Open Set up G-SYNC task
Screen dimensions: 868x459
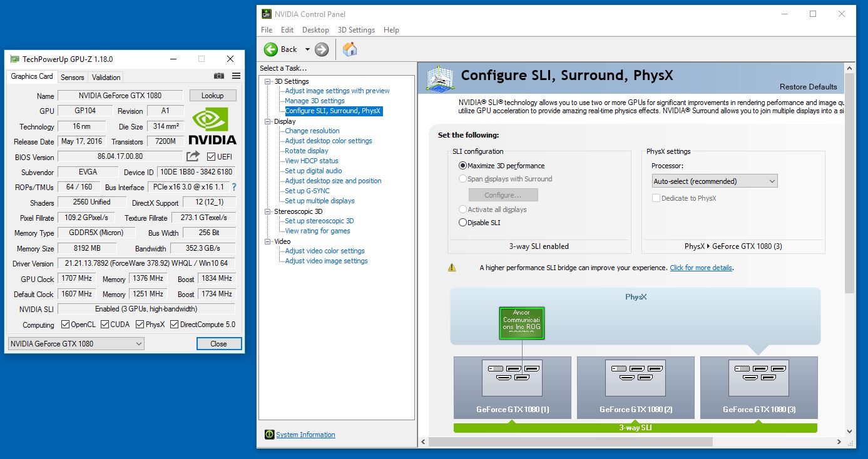click(x=307, y=191)
